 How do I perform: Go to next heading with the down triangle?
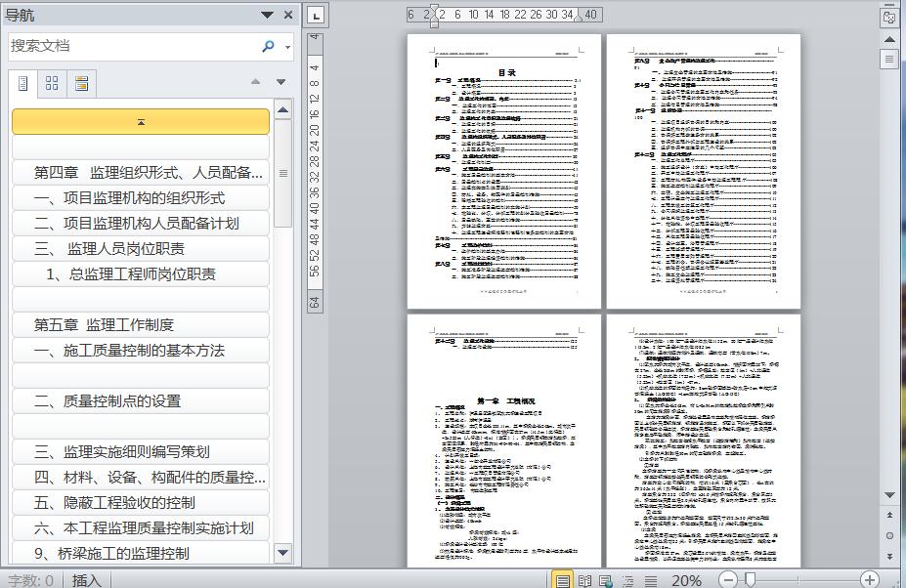280,82
